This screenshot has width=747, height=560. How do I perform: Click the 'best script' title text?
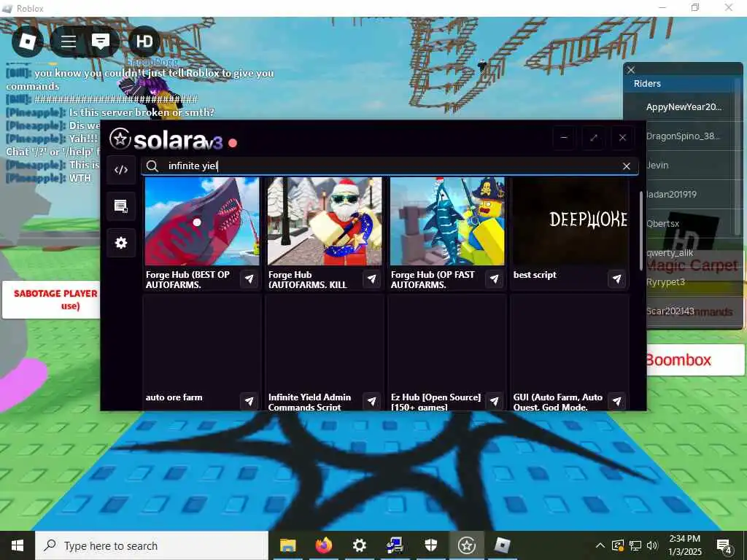535,275
